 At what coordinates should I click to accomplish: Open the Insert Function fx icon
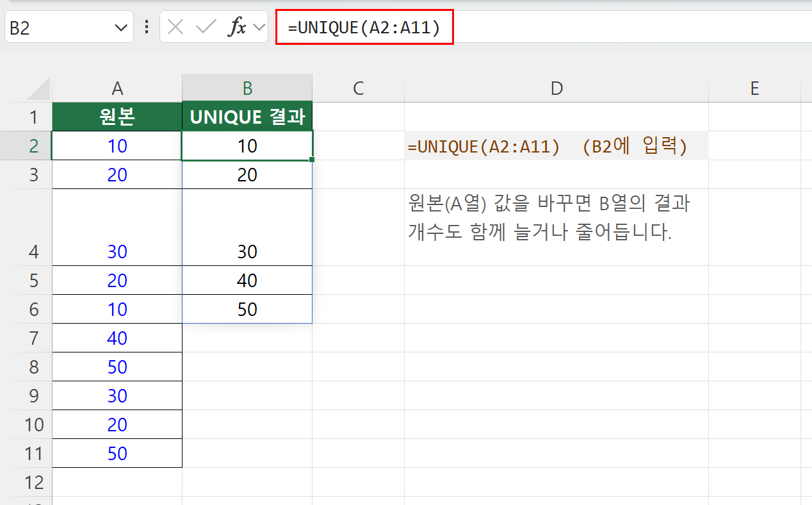[237, 28]
